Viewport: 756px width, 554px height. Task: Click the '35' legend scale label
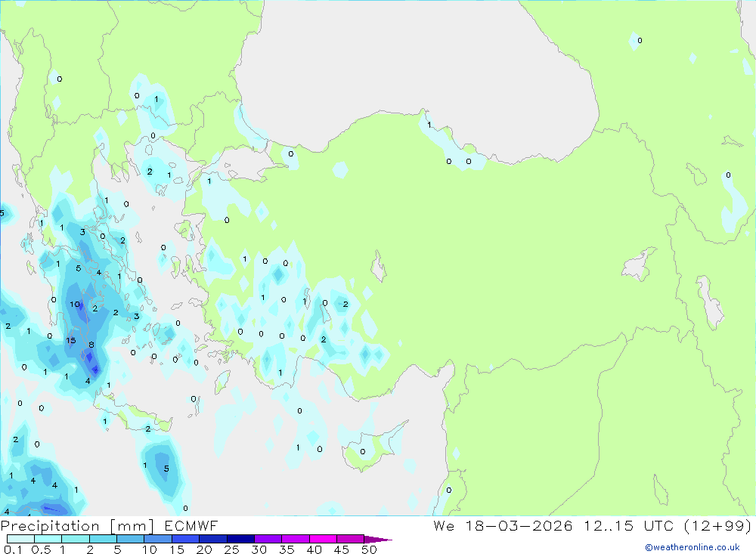(x=287, y=549)
